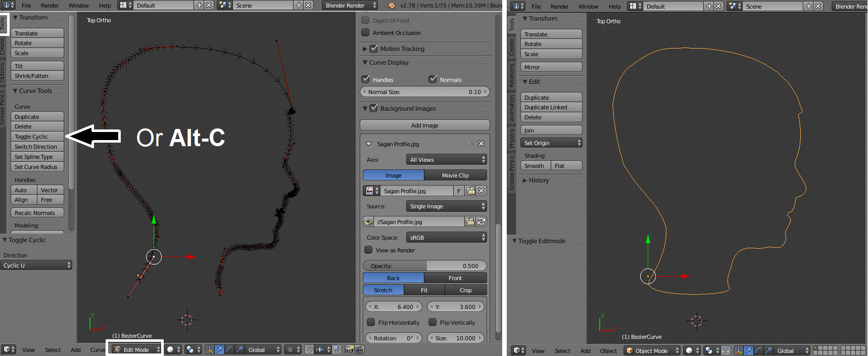Image resolution: width=868 pixels, height=356 pixels.
Task: Click the viewport shading sphere icon, right viewport
Action: (x=692, y=350)
